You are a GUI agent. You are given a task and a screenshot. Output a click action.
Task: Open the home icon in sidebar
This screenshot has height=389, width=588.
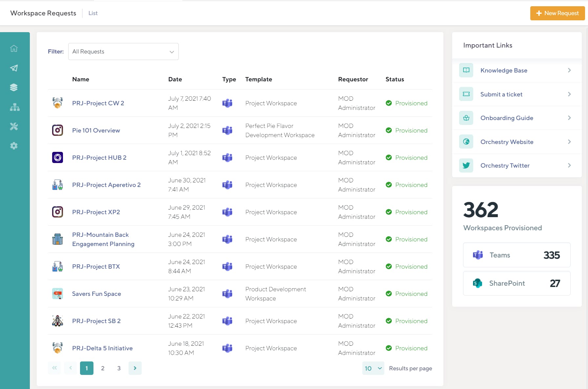[14, 49]
